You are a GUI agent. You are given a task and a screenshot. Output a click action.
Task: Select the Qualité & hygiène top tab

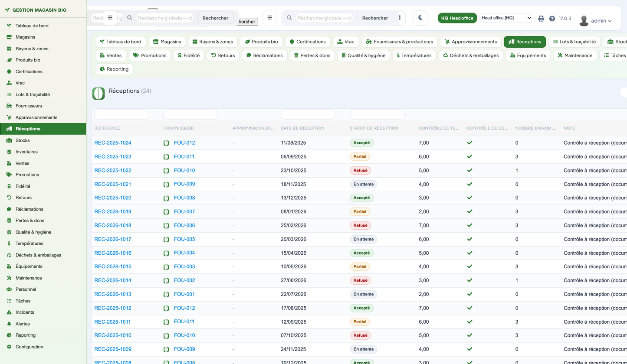pos(364,55)
